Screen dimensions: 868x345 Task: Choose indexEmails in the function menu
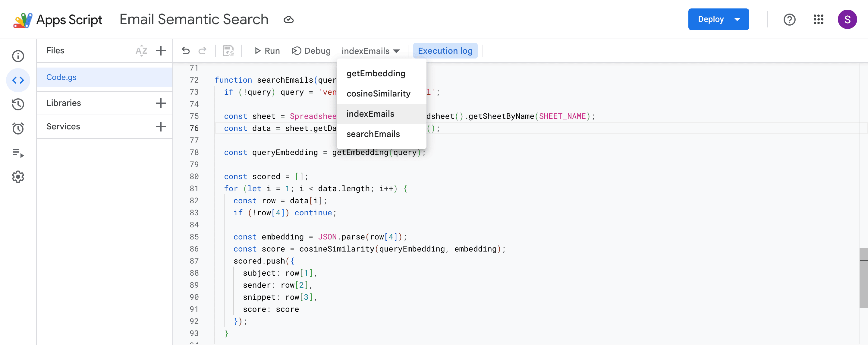(x=382, y=114)
